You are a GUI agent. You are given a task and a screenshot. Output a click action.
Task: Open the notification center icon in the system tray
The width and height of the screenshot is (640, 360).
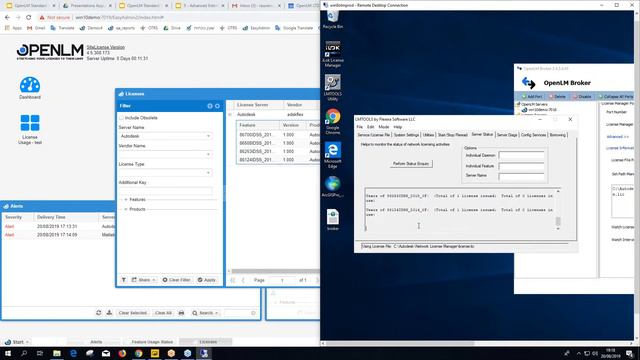pos(629,353)
